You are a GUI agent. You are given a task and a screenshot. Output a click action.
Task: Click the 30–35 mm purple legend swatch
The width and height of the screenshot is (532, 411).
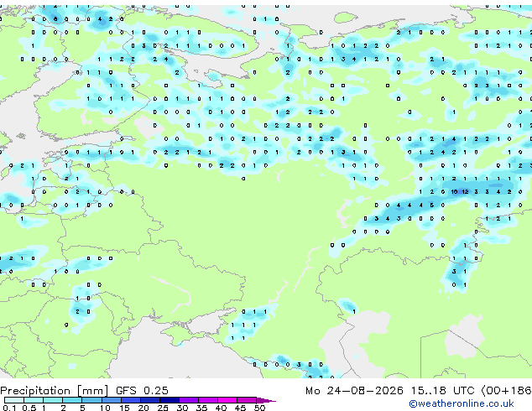tap(189, 400)
